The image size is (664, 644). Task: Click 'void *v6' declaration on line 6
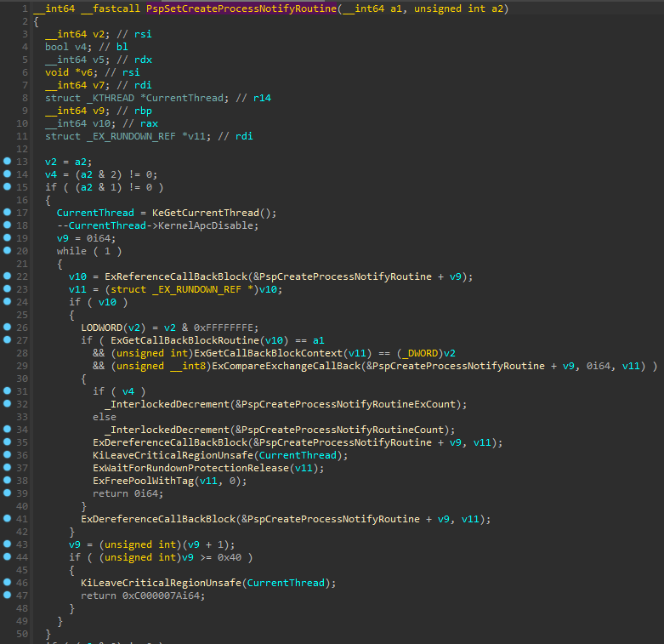(71, 72)
